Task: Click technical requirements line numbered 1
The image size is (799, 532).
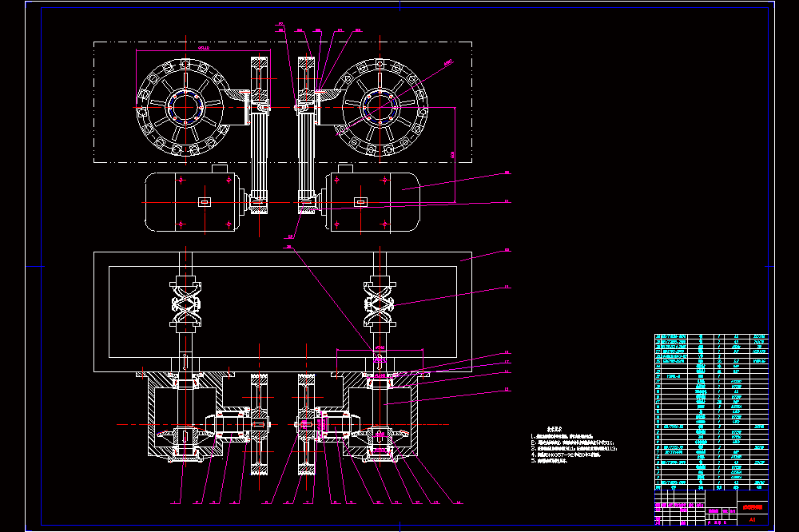Action: (x=562, y=437)
